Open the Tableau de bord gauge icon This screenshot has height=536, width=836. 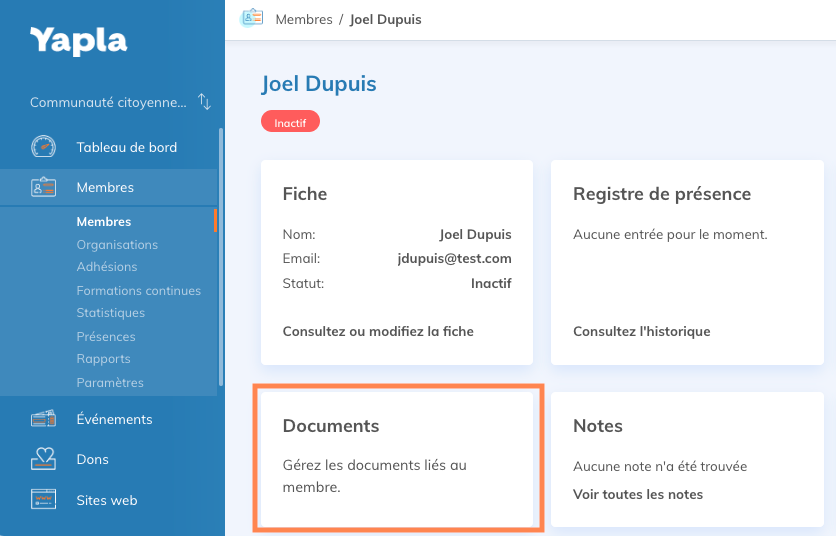pyautogui.click(x=43, y=147)
